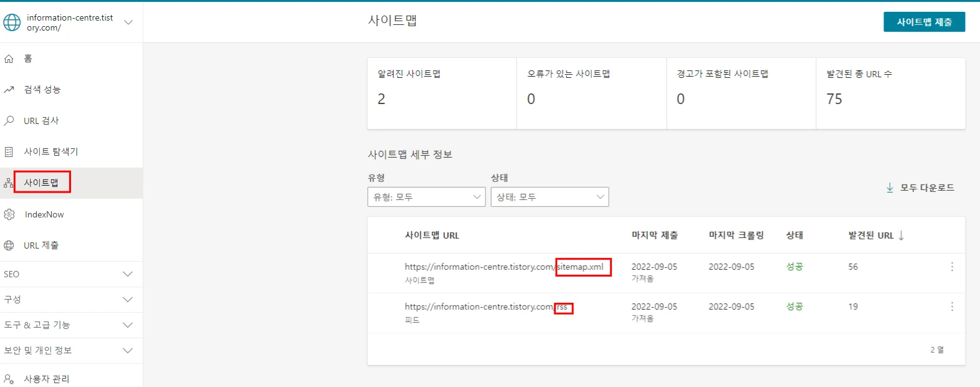The image size is (980, 387).
Task: Select 사이트맵 in the sidebar
Action: [71, 183]
